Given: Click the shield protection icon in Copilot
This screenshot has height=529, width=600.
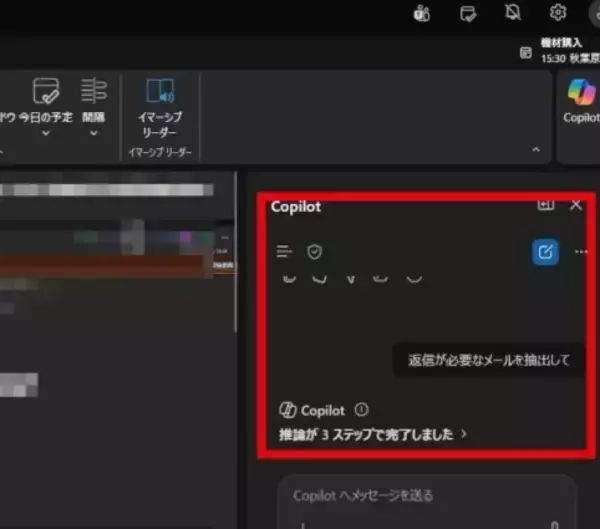Looking at the screenshot, I should [x=315, y=252].
